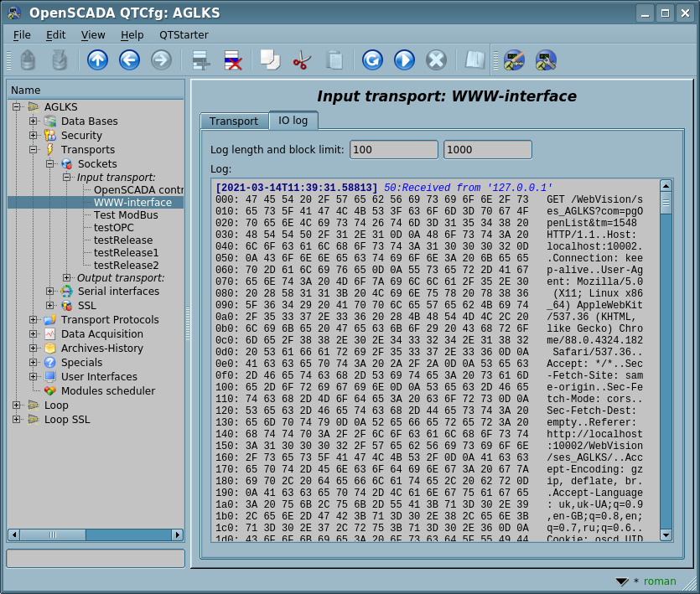The width and height of the screenshot is (700, 594).
Task: Click the log scrollbar down arrow
Action: click(x=666, y=535)
